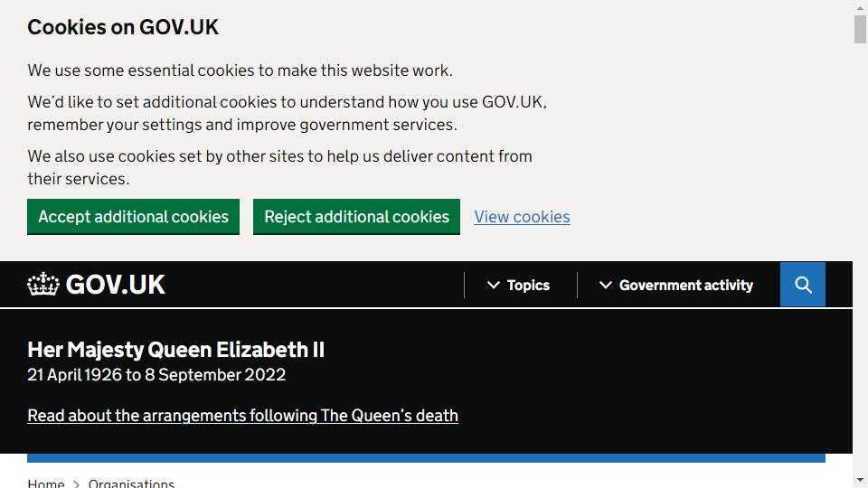Reject additional cookies

tap(356, 216)
